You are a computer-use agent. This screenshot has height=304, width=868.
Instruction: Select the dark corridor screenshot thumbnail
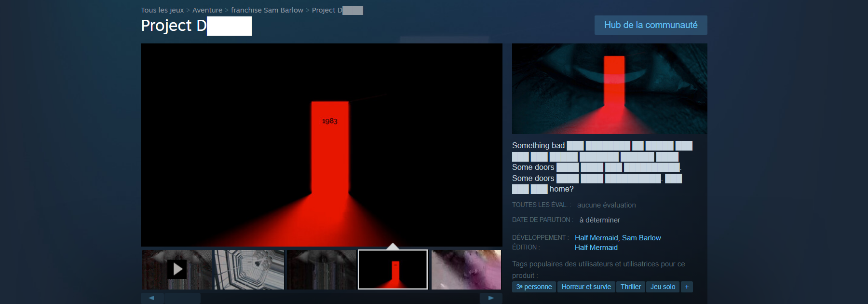[321, 269]
